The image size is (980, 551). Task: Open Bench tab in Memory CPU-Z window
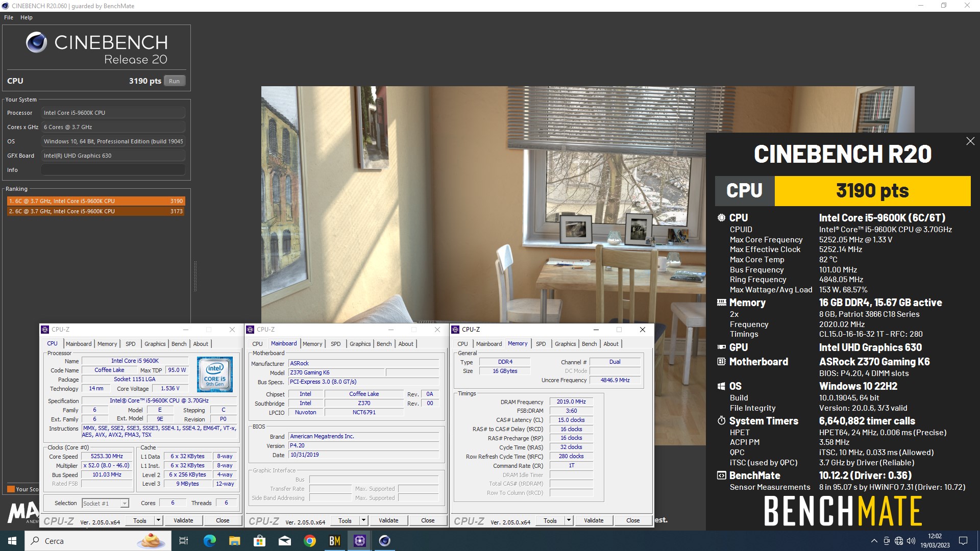590,344
